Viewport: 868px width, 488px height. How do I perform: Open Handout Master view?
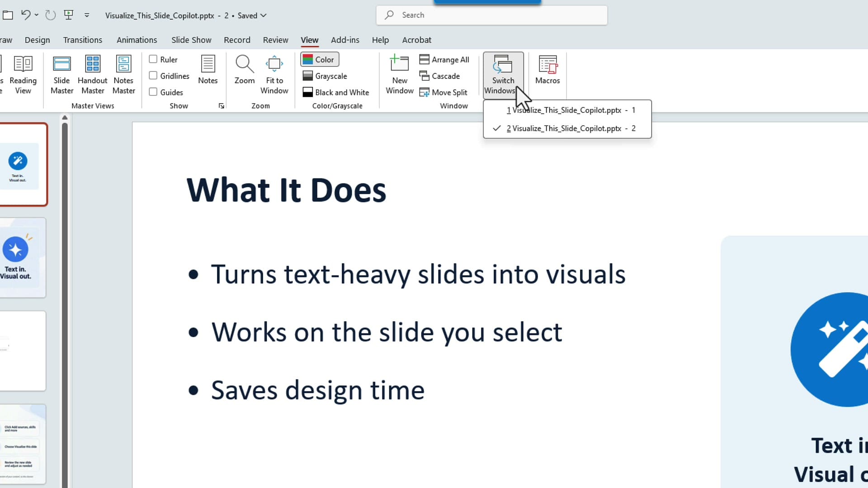click(x=93, y=75)
